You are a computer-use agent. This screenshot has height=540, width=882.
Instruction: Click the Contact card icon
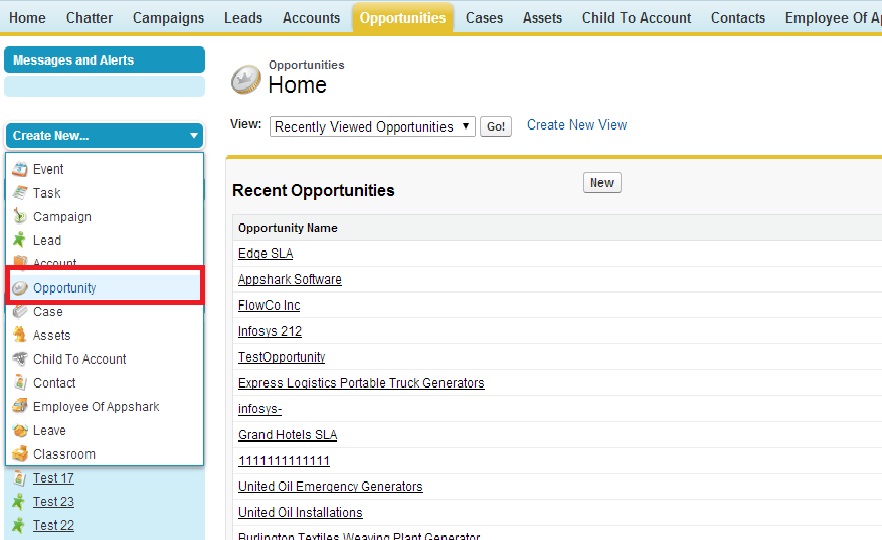point(20,383)
